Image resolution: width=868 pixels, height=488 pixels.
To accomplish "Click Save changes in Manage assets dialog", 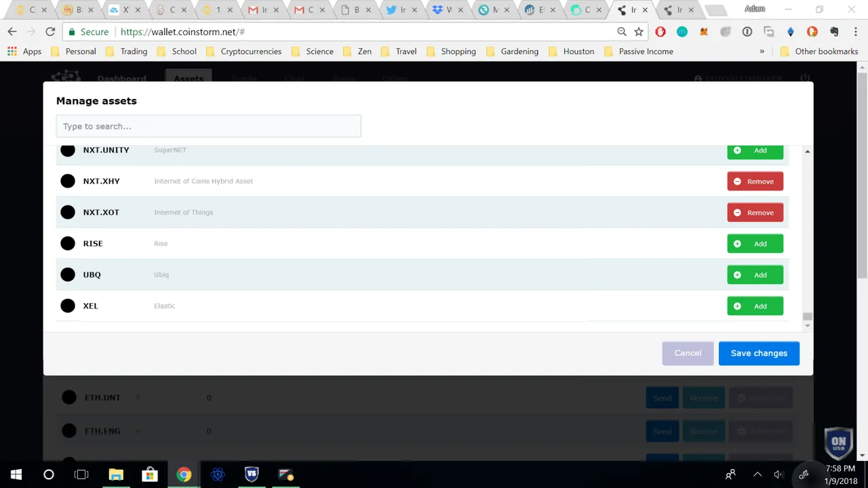I will [759, 353].
